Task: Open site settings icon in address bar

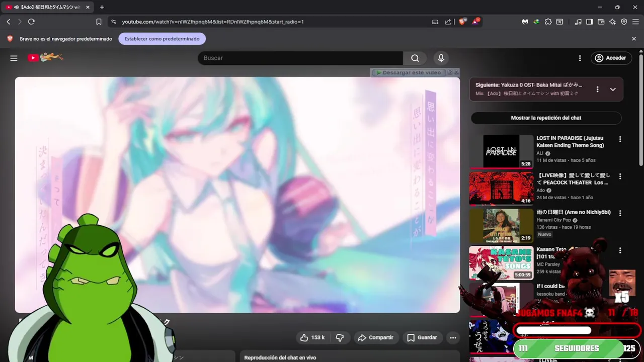Action: coord(113,22)
